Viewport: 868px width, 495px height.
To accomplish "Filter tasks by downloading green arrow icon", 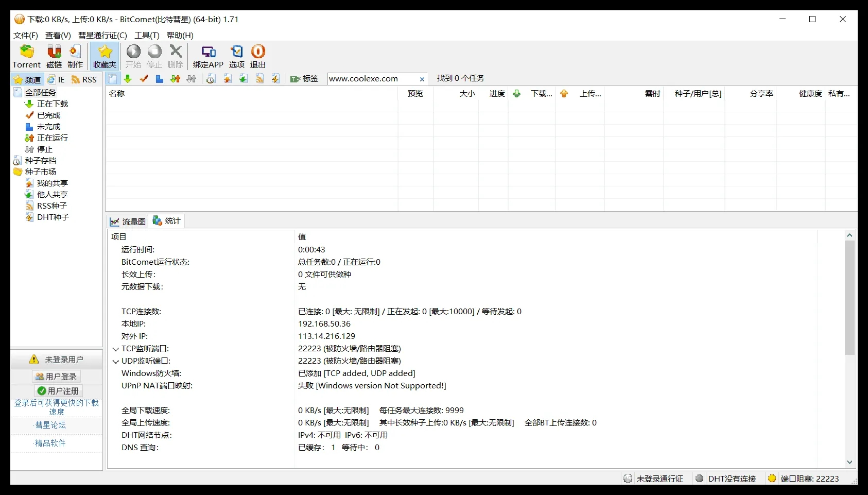I will (128, 79).
